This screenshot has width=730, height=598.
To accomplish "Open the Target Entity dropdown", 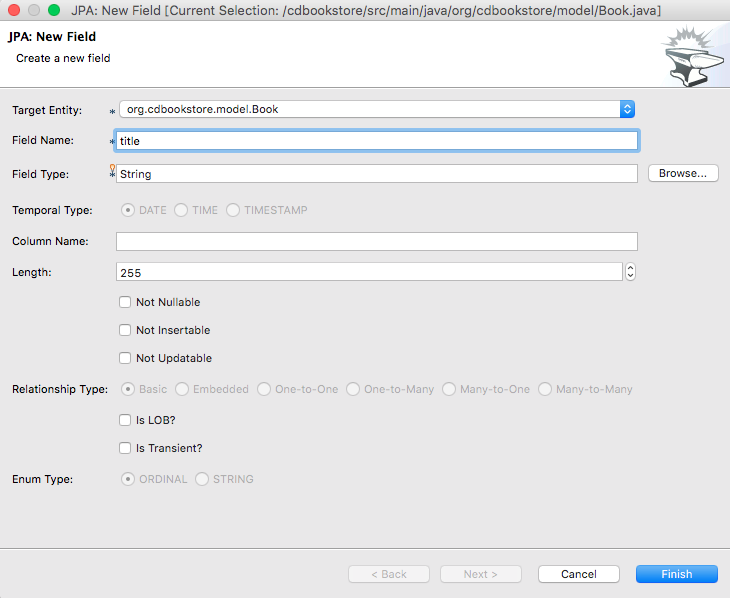I will point(377,109).
